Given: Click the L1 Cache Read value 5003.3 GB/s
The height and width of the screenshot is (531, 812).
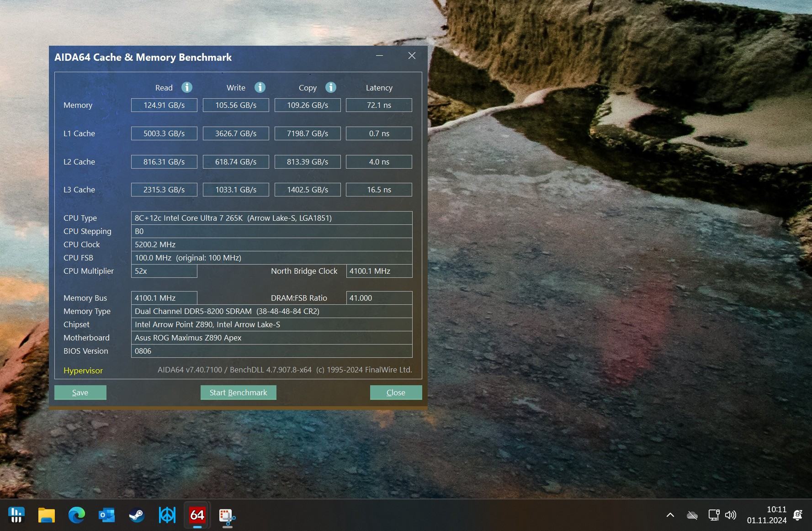Looking at the screenshot, I should pyautogui.click(x=164, y=133).
